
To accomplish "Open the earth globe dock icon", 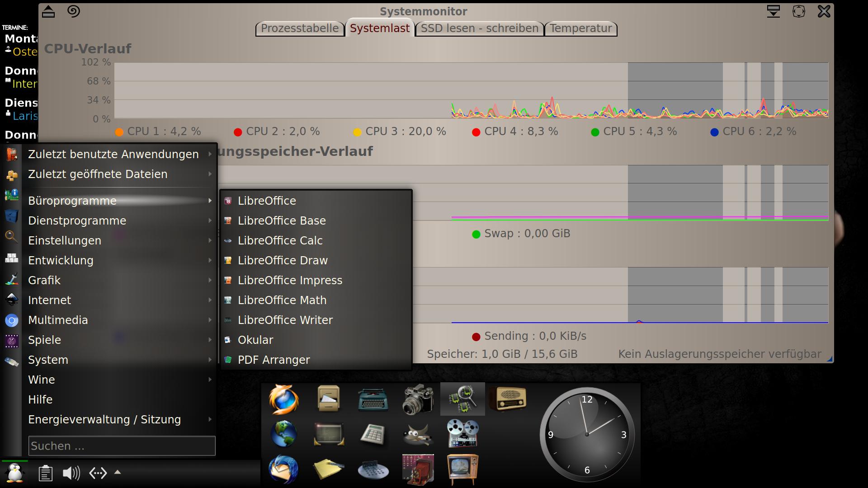I will tap(283, 433).
